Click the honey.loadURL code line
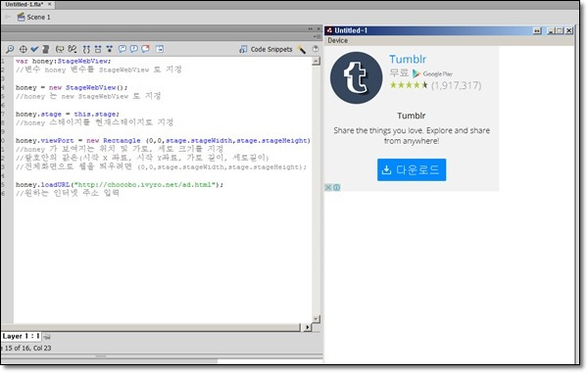The image size is (588, 373). (x=120, y=185)
